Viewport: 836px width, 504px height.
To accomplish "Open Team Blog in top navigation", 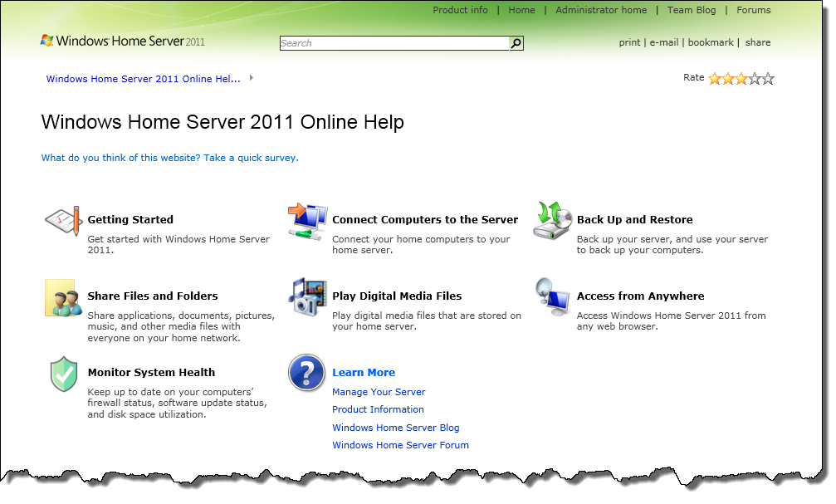I will click(692, 10).
